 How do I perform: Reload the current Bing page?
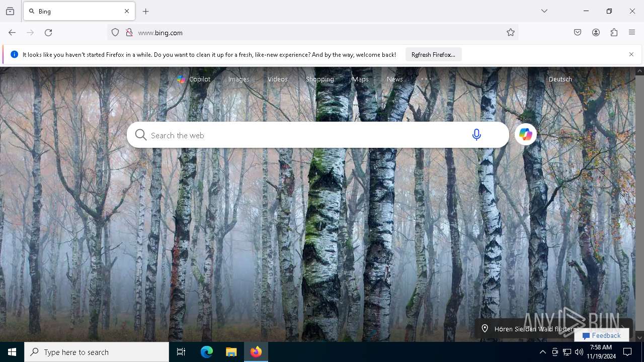pos(48,33)
